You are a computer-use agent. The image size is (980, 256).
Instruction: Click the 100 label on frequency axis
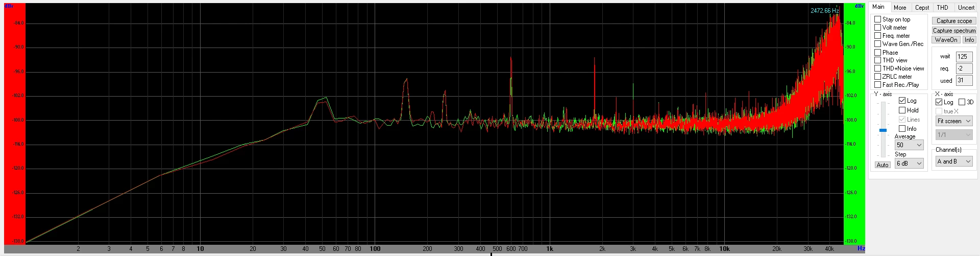(375, 249)
